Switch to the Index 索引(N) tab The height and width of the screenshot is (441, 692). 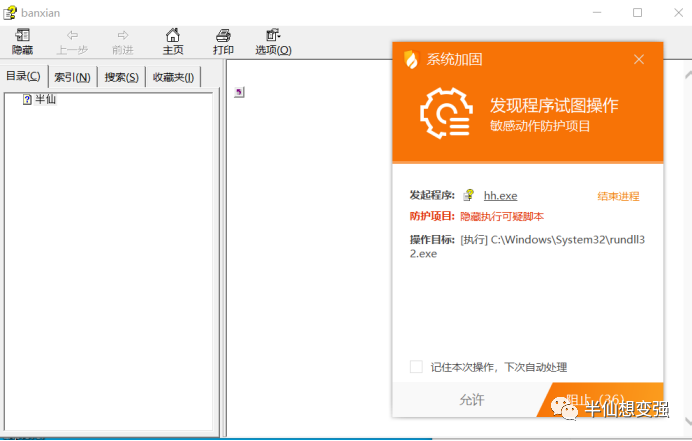72,78
